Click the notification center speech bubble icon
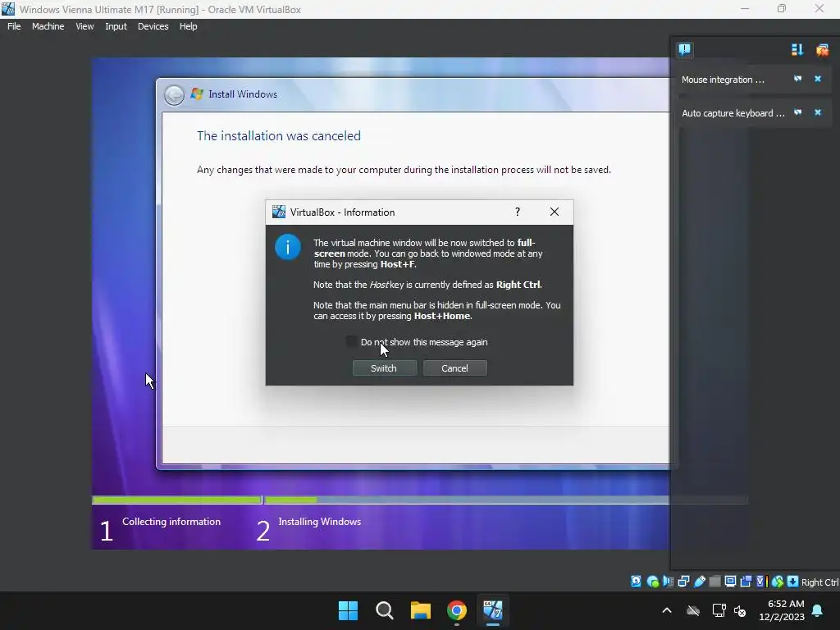 coord(685,50)
